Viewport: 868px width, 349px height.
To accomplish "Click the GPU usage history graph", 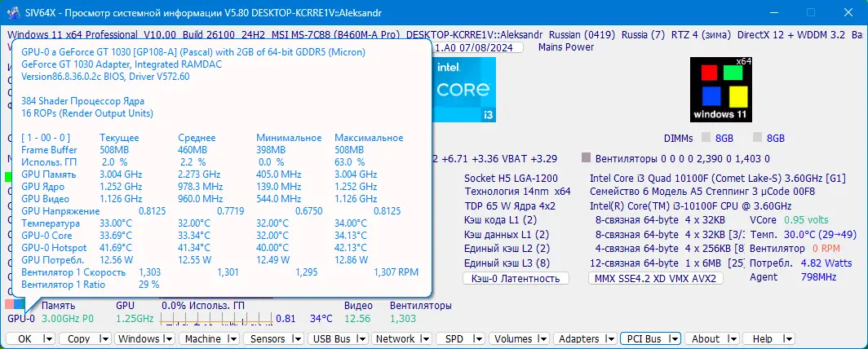I will [x=216, y=318].
